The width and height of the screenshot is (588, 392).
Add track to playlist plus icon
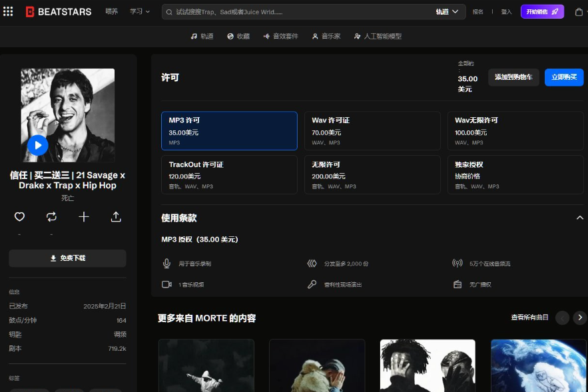84,216
